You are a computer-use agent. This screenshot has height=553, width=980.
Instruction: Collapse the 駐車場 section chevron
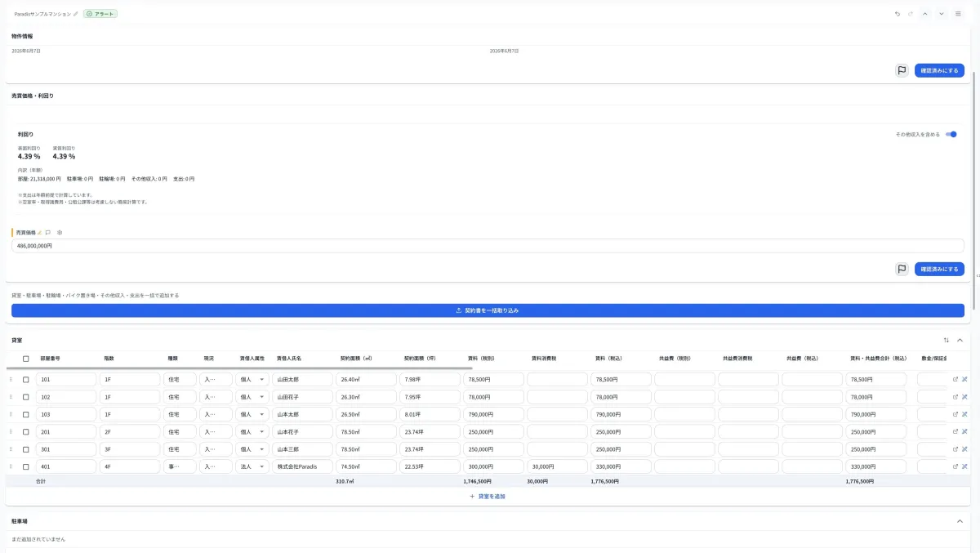click(960, 521)
